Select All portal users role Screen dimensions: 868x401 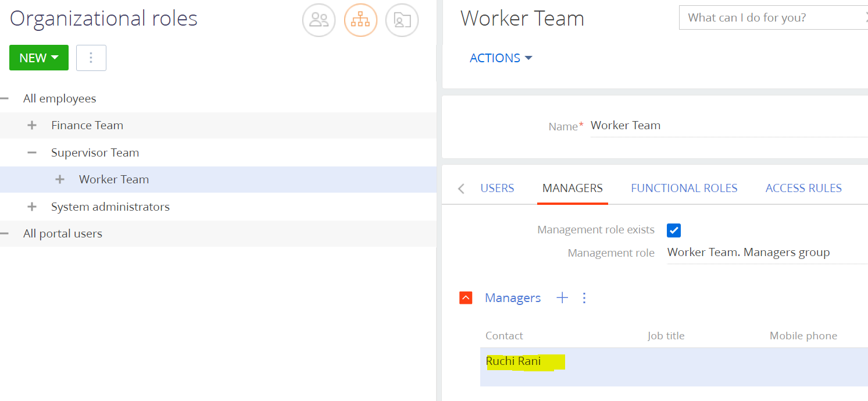click(63, 233)
